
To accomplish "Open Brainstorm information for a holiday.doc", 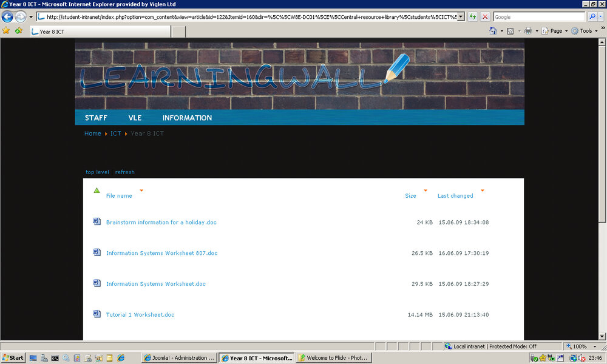I will click(161, 223).
